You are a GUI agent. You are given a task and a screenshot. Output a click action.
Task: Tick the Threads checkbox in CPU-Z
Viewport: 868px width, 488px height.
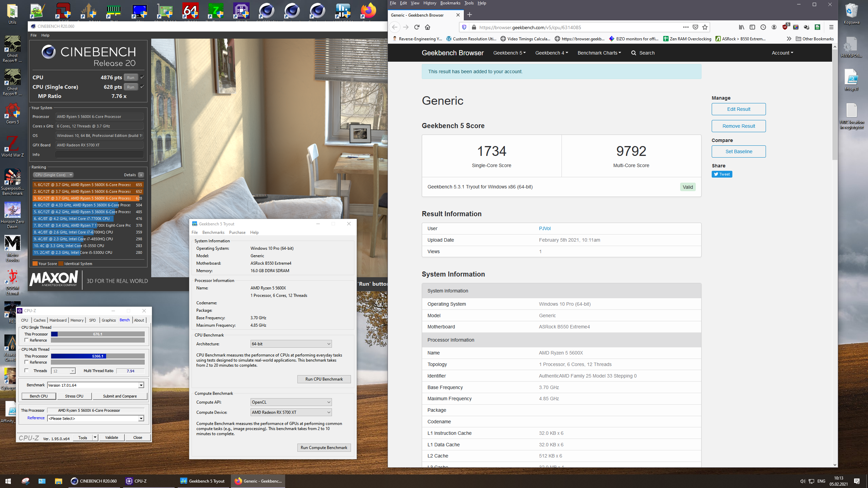tap(27, 371)
